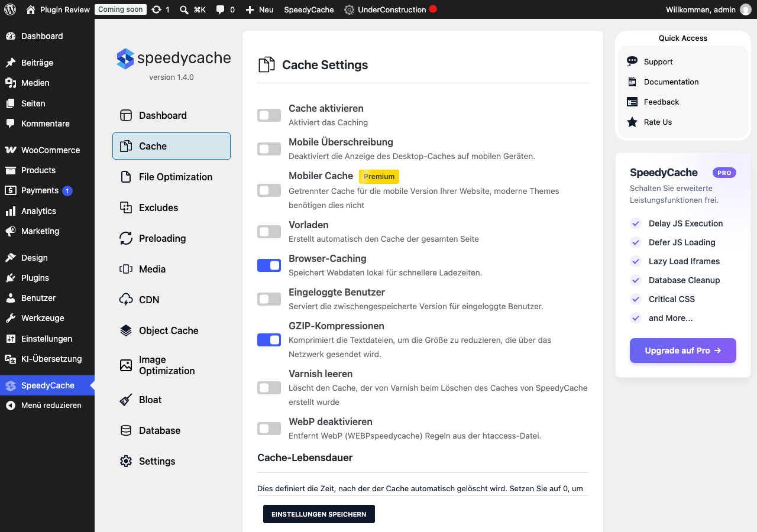Image resolution: width=757 pixels, height=532 pixels.
Task: Go to Plugins in WordPress sidebar
Action: pyautogui.click(x=47, y=278)
